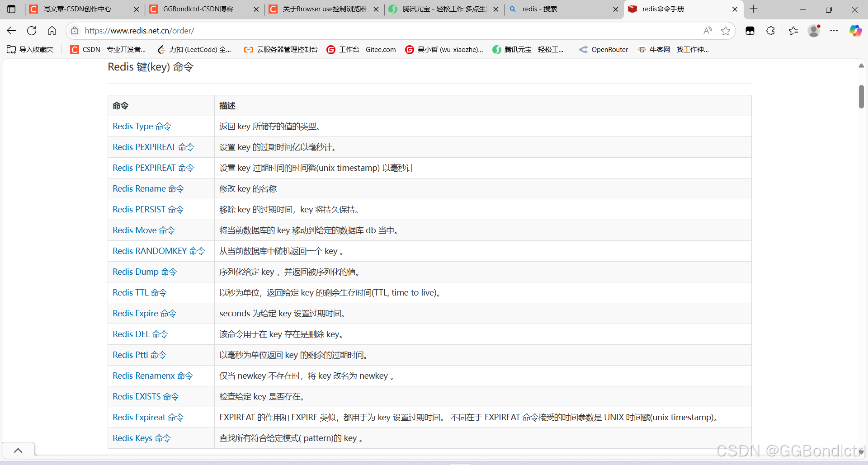This screenshot has width=868, height=465.
Task: Open the 导入收藏夹 bookmark
Action: click(30, 50)
